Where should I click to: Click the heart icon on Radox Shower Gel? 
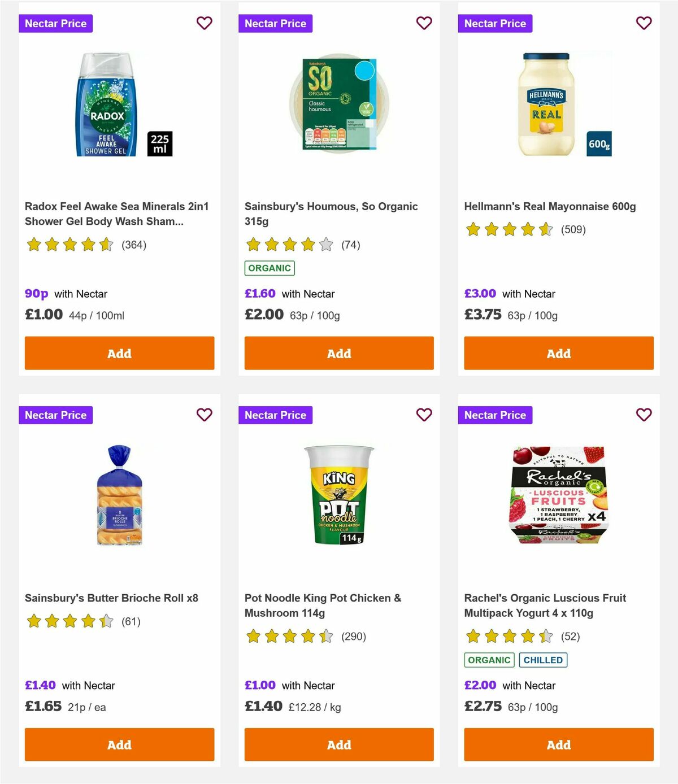(x=204, y=23)
